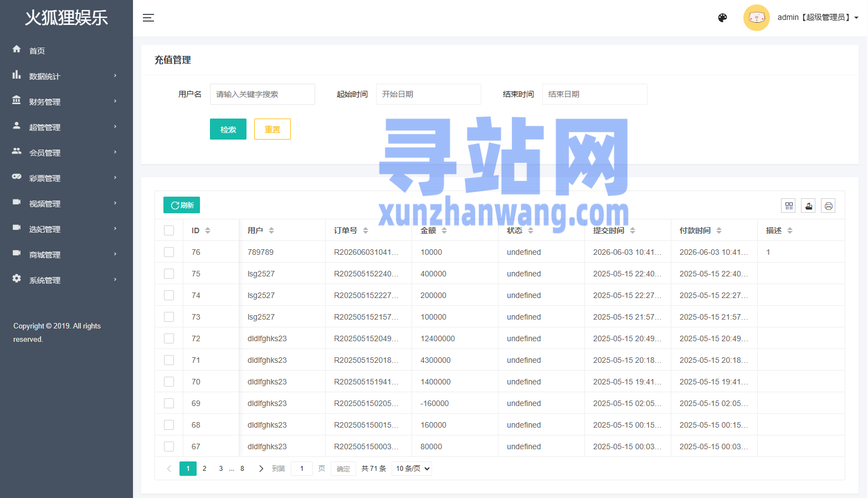
Task: Click the gear icon for 系统管理
Action: point(17,279)
